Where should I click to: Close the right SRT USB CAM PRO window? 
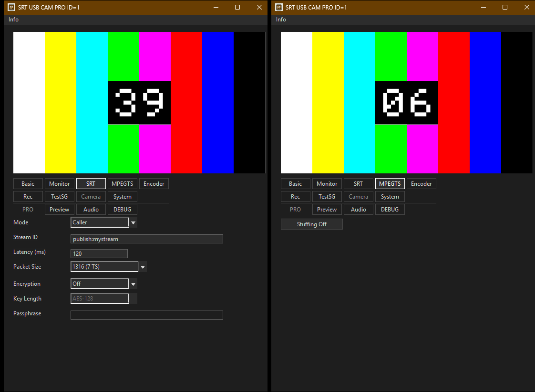click(527, 7)
